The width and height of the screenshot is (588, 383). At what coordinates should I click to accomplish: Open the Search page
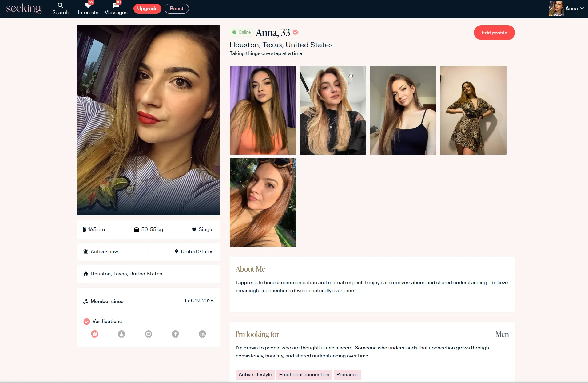tap(60, 9)
